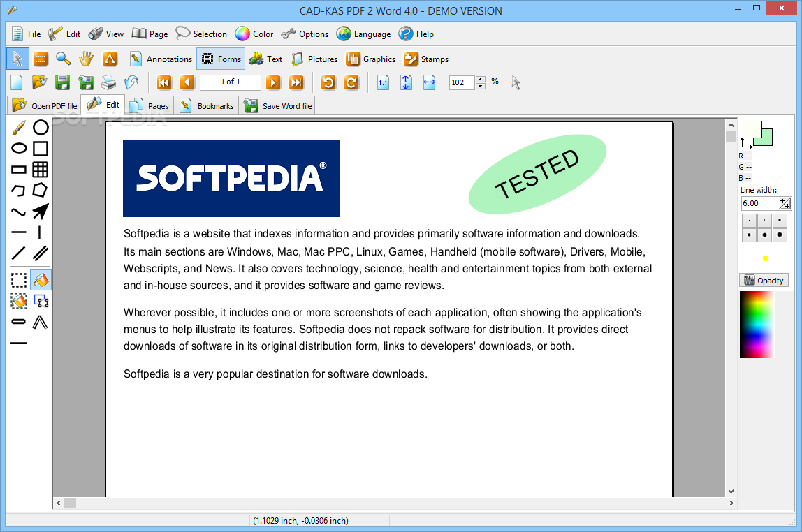Pick the hand pan tool

87,59
